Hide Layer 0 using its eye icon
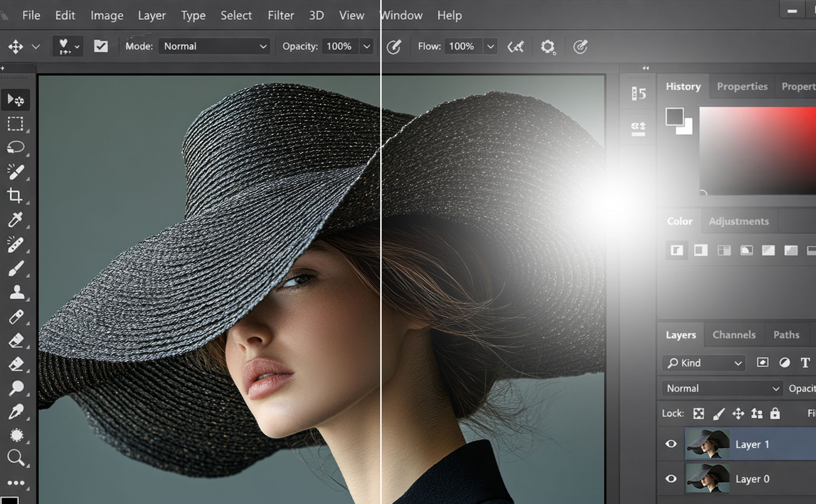Image resolution: width=816 pixels, height=504 pixels. coord(671,478)
